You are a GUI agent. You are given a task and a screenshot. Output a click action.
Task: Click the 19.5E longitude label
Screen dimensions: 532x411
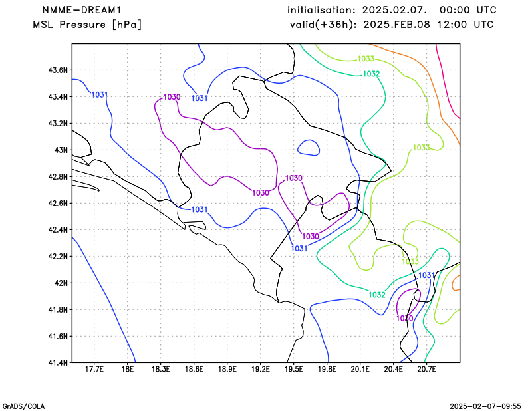point(293,370)
